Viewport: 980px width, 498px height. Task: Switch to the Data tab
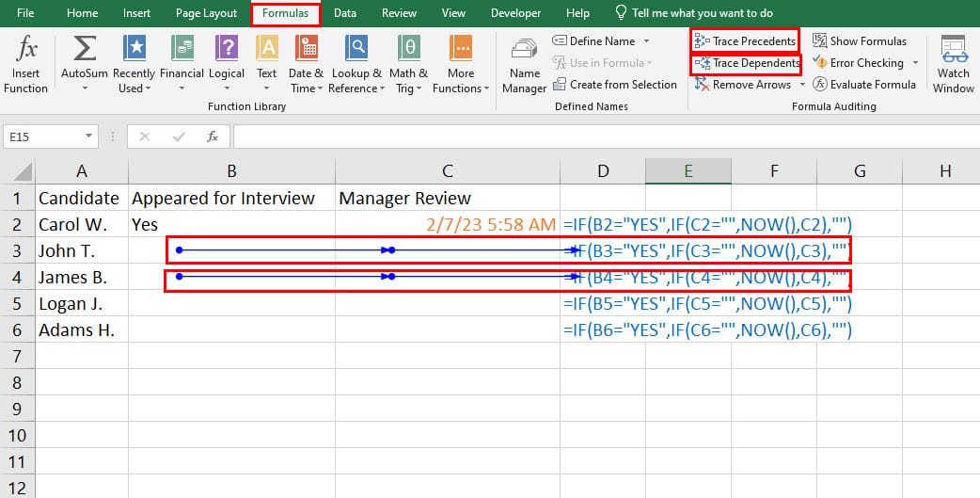[345, 13]
